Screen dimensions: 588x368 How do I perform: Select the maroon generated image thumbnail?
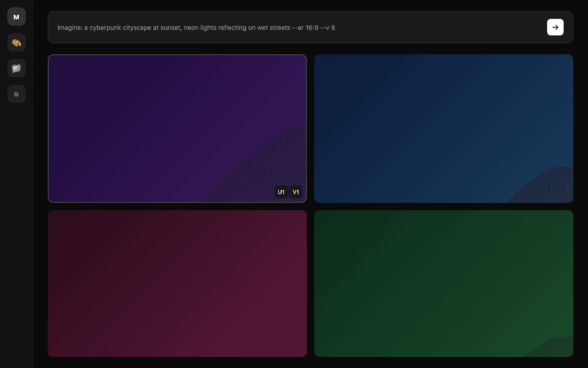click(x=177, y=283)
